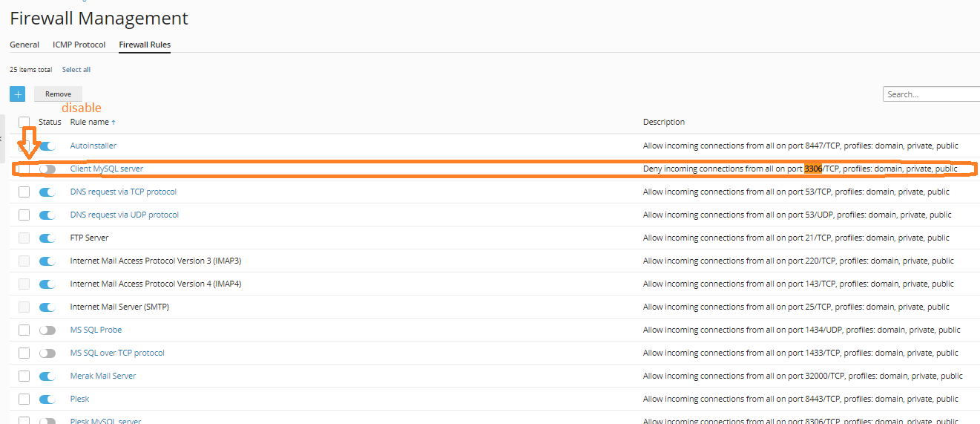Open the Plesk rule link
Screen dimensions: 980x424
tap(79, 399)
